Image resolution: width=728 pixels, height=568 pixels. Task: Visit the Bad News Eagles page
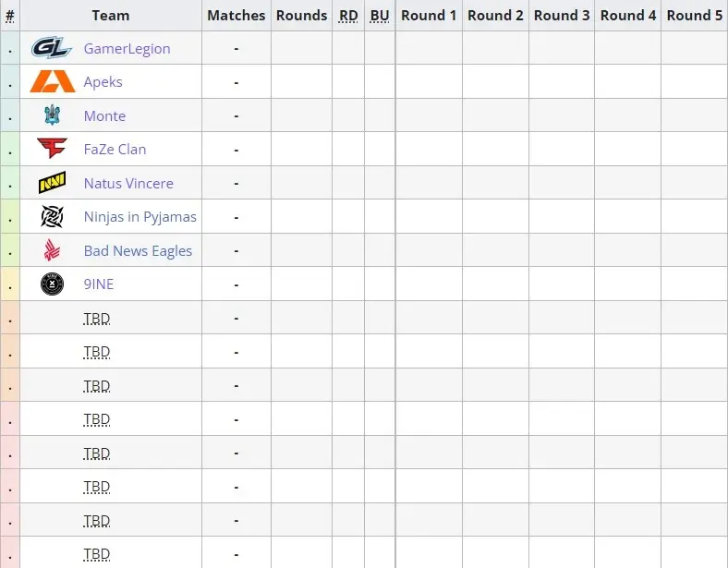138,251
